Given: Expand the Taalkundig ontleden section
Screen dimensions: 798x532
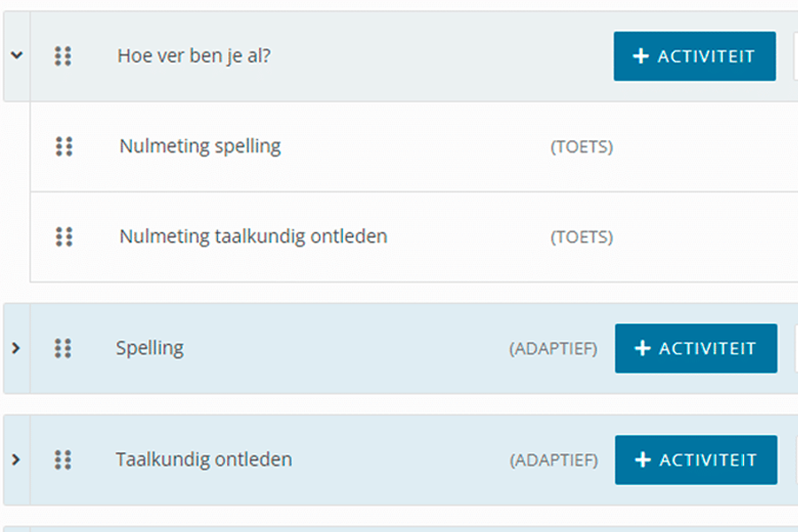Looking at the screenshot, I should coord(15,460).
